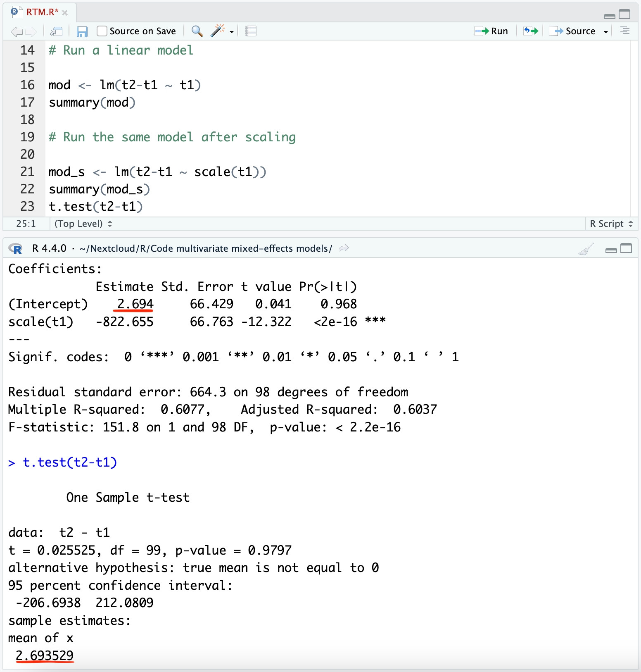641x672 pixels.
Task: Minimize the console pane
Action: click(611, 250)
